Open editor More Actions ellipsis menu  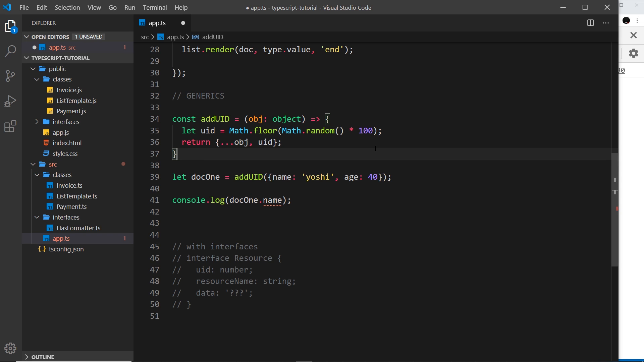(x=606, y=23)
